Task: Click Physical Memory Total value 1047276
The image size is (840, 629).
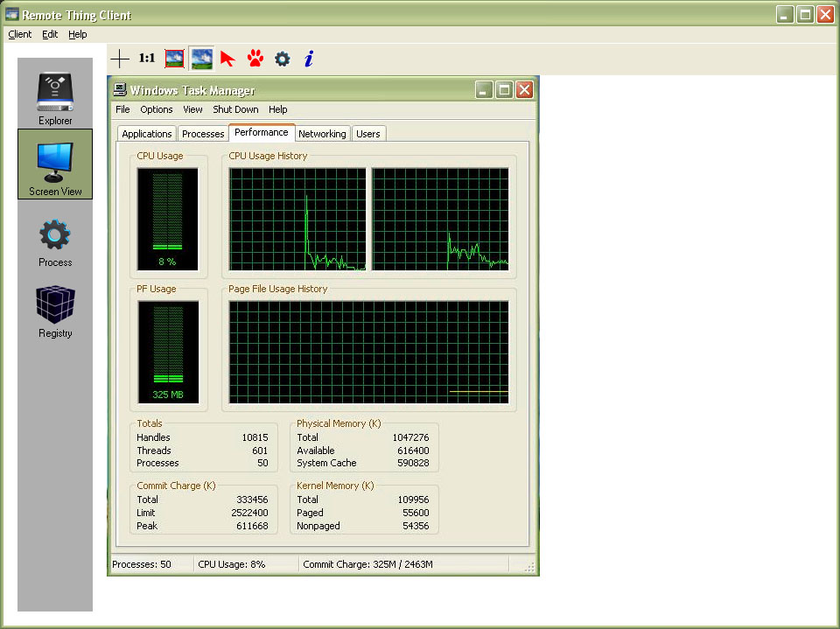Action: click(x=411, y=437)
